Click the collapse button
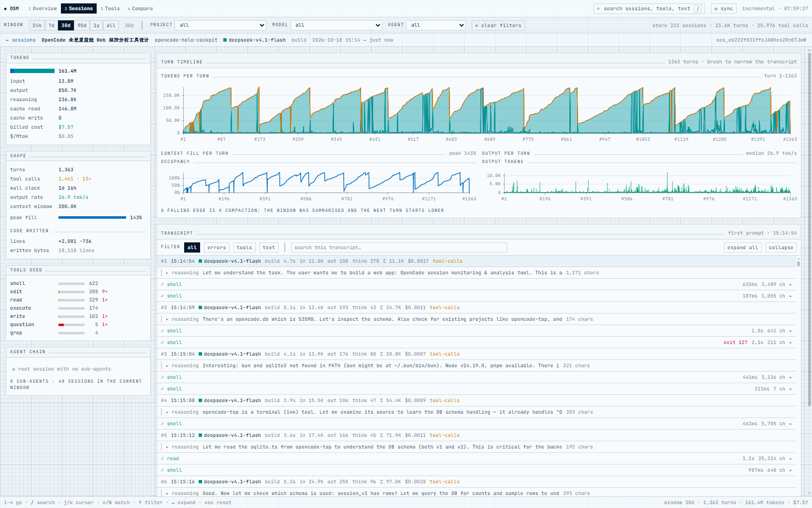 coord(781,248)
